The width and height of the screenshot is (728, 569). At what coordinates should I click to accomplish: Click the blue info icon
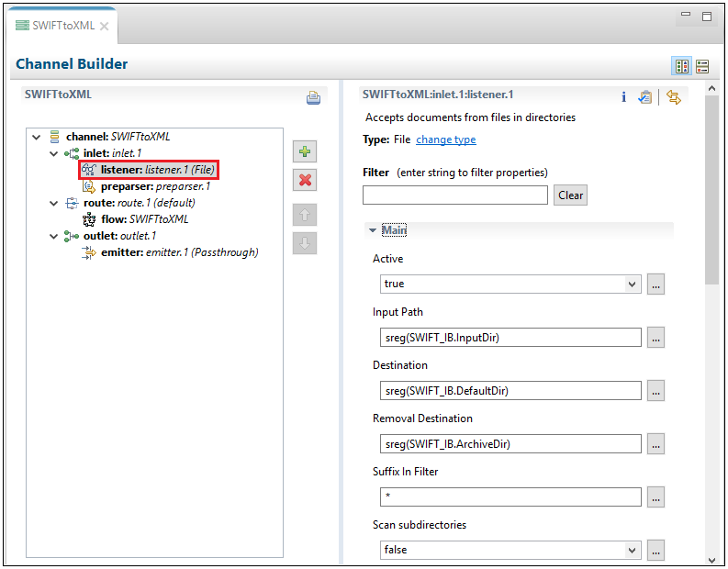point(623,97)
